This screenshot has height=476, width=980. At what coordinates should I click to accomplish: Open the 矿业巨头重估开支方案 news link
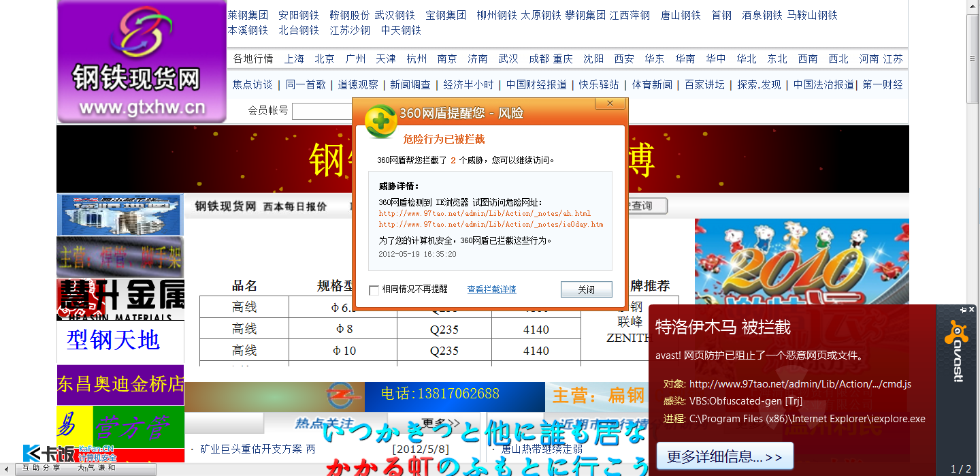(x=257, y=449)
